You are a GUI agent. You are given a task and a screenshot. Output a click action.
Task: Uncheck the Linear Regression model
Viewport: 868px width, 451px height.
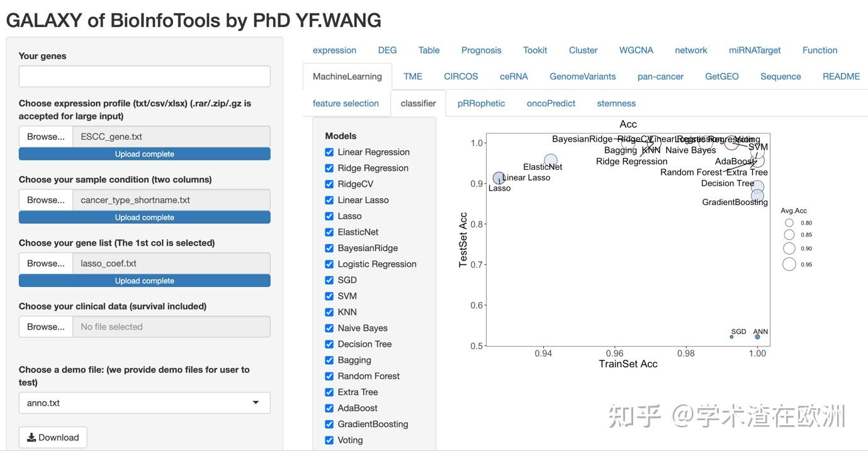(329, 152)
